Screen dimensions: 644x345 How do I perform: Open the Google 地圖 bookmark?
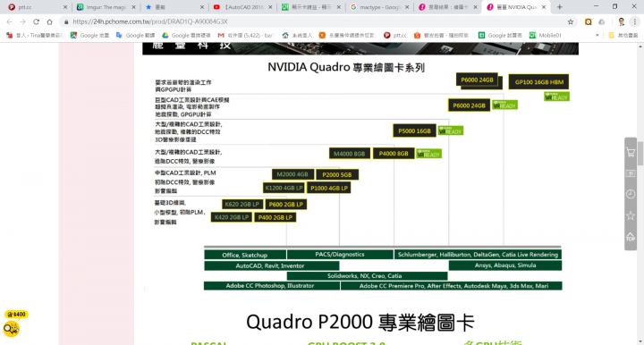[89, 35]
